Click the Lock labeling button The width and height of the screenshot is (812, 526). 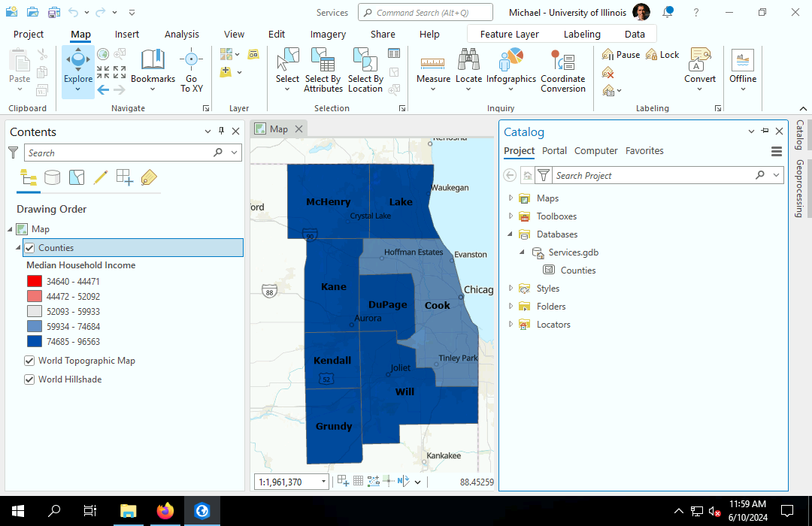[662, 55]
